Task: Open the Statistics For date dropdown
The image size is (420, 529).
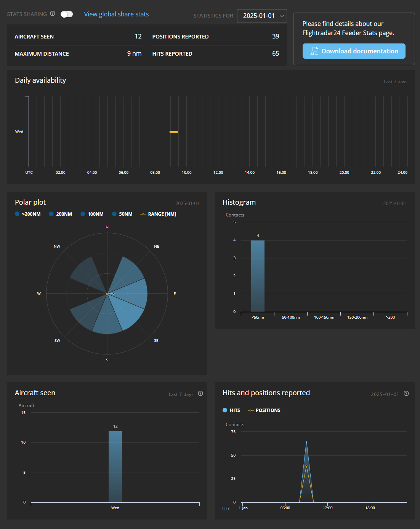Action: [261, 16]
